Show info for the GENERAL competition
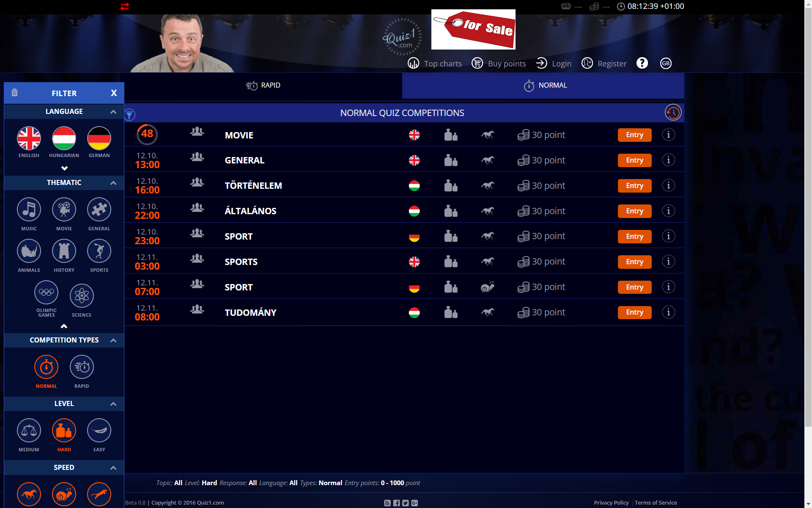812x508 pixels. pos(668,160)
